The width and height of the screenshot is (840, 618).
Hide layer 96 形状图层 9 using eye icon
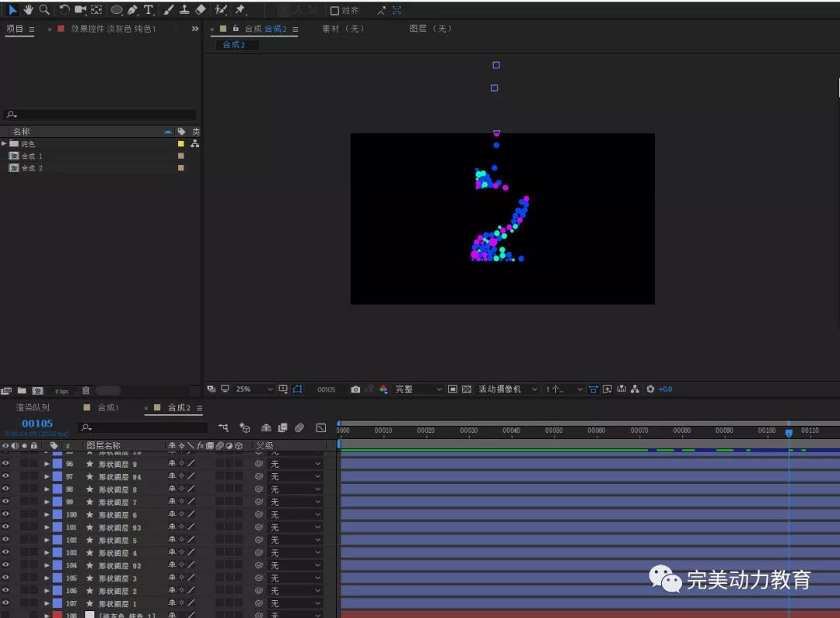[6, 464]
